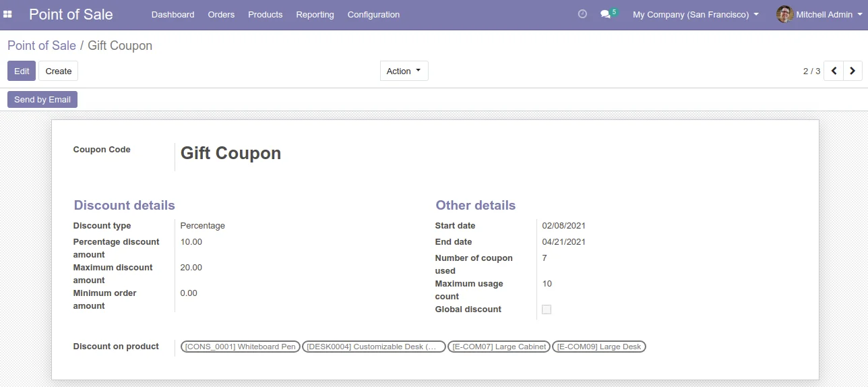Screen dimensions: 868x387
Task: Open the apps grid menu icon
Action: pyautogui.click(x=8, y=14)
